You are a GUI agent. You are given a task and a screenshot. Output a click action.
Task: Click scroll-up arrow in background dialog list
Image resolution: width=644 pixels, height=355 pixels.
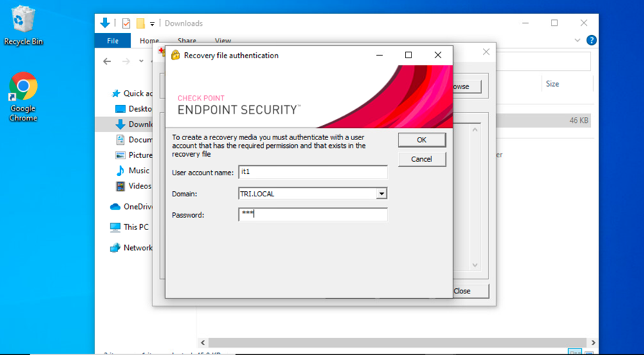click(x=475, y=130)
